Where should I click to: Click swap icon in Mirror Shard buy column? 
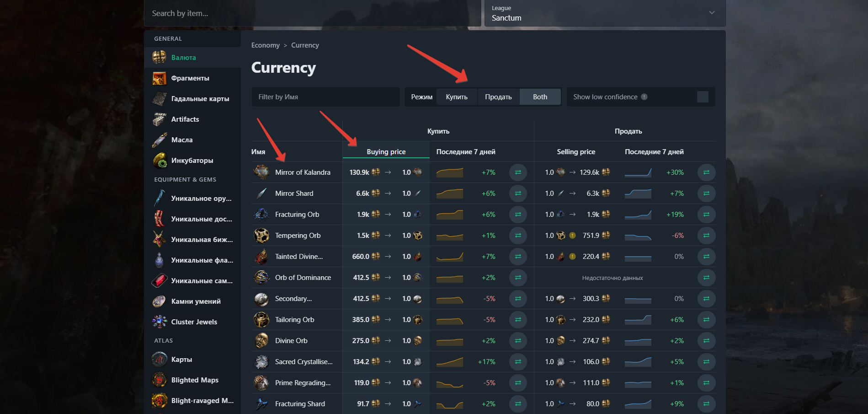coord(518,194)
